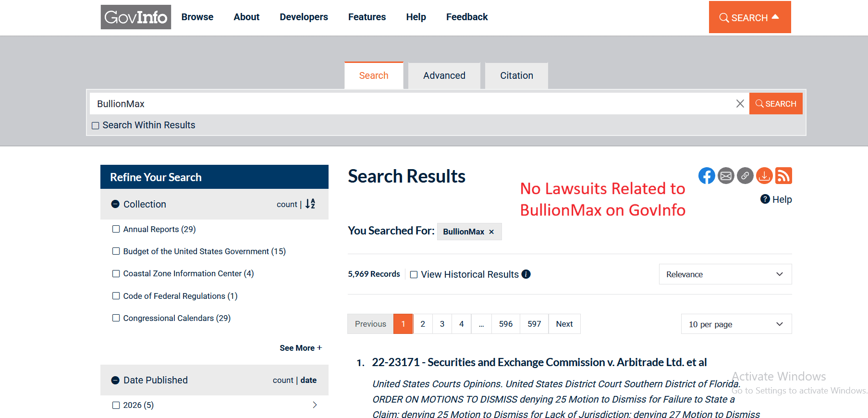Open the Help question mark link

click(776, 199)
